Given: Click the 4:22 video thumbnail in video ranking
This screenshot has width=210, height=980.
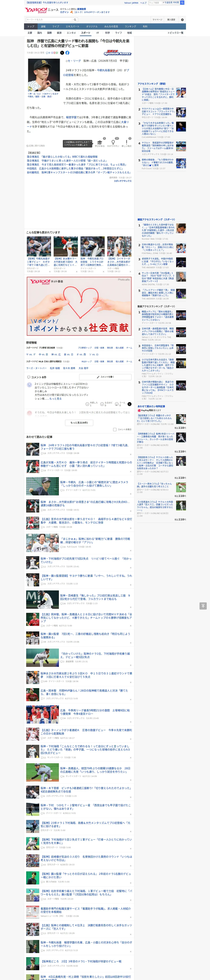Looking at the screenshot, I should [181, 315].
